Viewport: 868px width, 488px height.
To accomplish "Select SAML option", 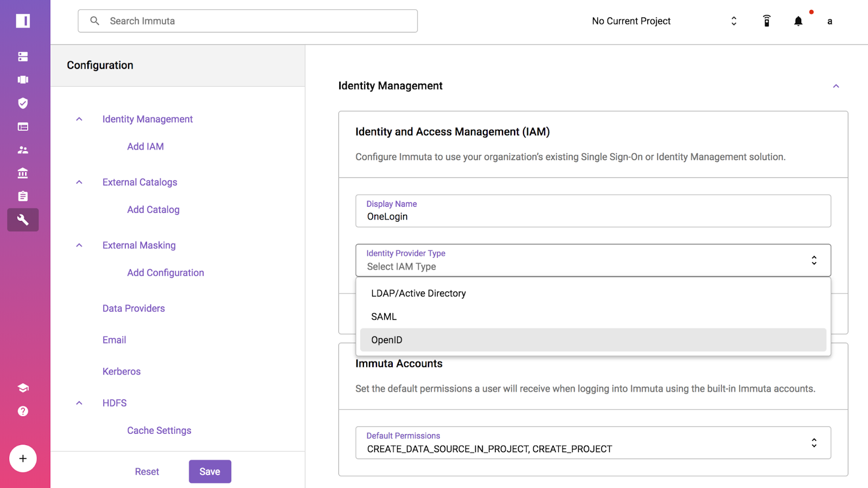I will click(593, 316).
